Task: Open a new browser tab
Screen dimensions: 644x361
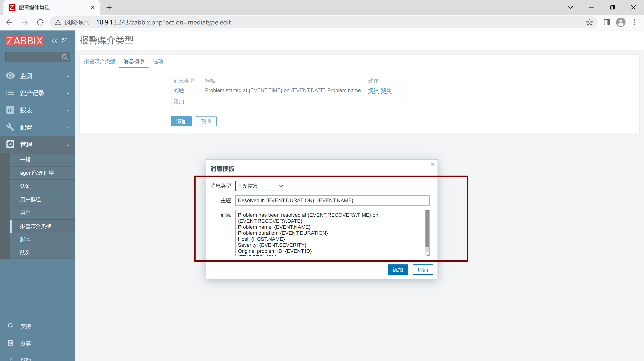Action: pos(109,7)
